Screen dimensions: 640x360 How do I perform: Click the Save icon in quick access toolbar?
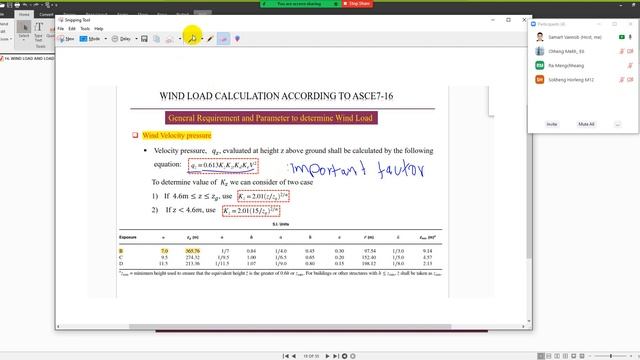(9, 5)
